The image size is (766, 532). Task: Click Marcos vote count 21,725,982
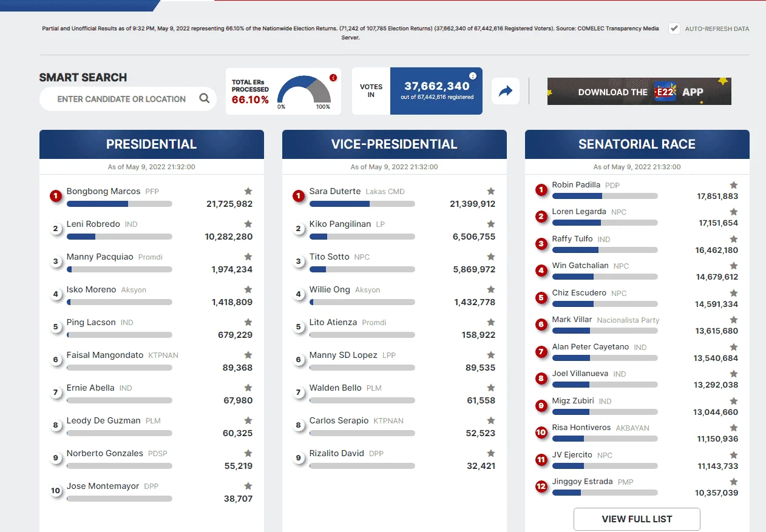point(229,204)
